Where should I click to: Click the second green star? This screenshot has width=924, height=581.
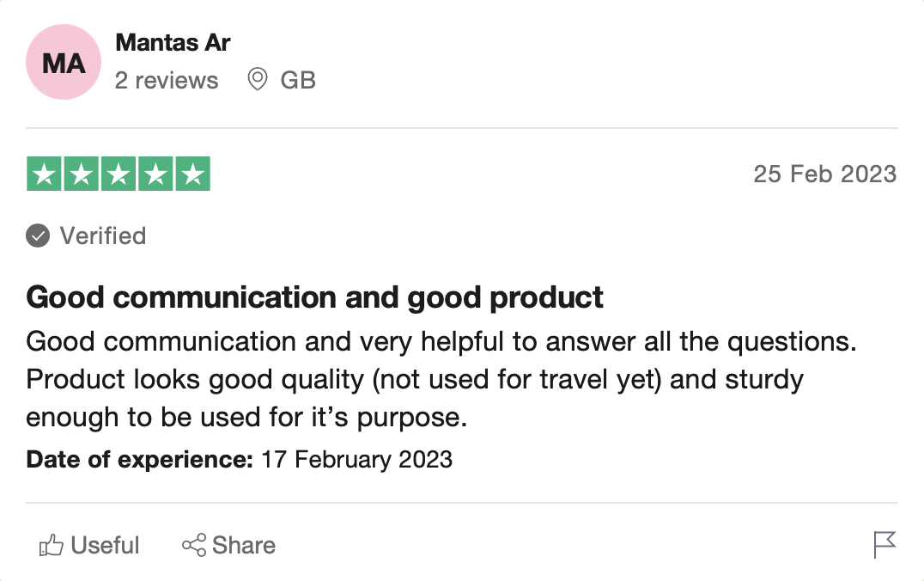[x=82, y=174]
